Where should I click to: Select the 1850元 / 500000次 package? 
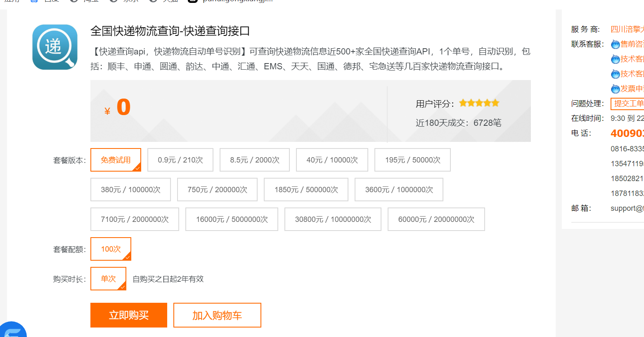306,189
